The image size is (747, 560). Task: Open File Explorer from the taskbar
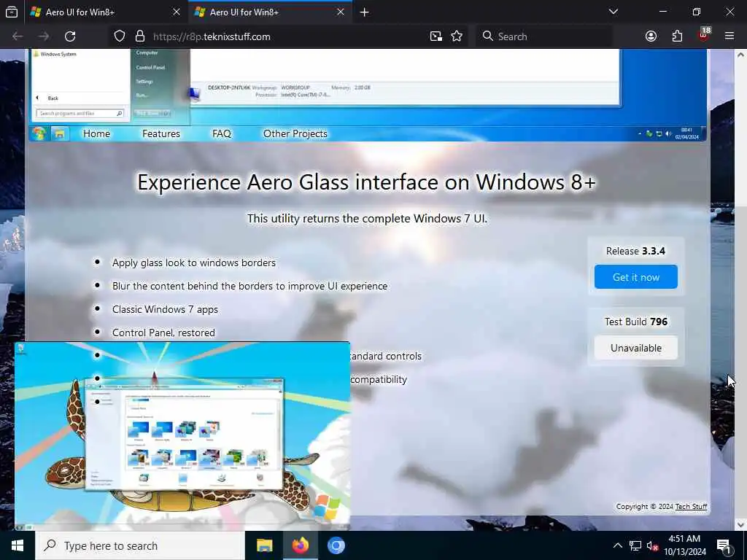(x=264, y=545)
